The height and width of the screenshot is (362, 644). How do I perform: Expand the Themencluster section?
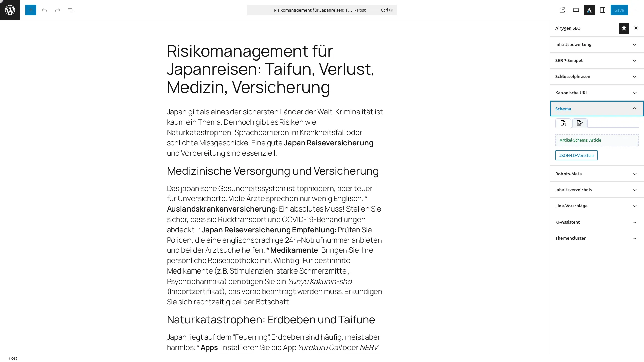(597, 238)
